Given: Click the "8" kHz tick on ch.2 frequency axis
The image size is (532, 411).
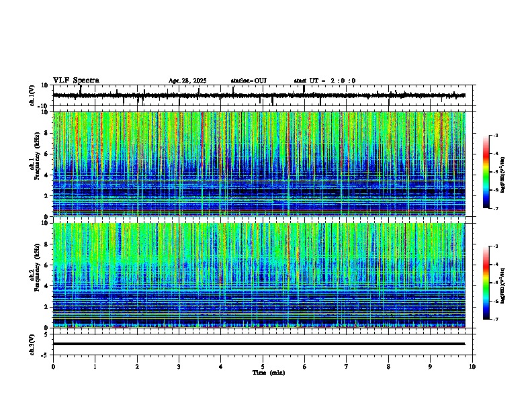Looking at the screenshot, I should pyautogui.click(x=46, y=244).
